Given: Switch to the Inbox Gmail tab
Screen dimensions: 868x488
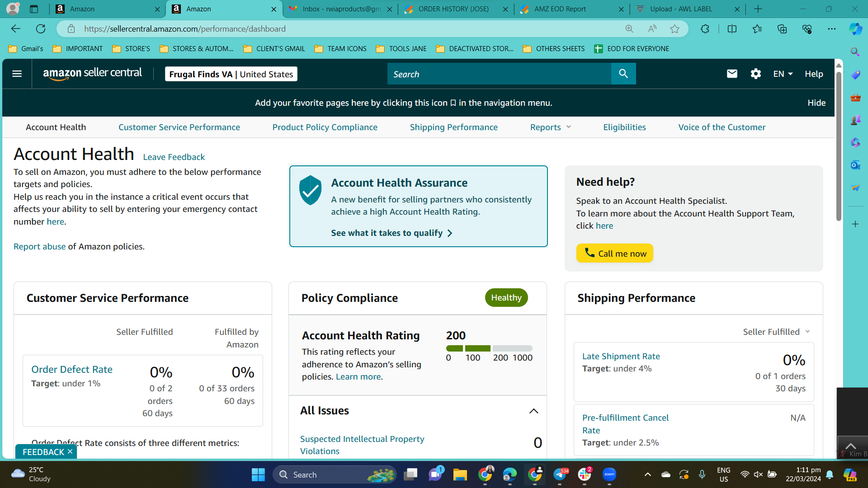Looking at the screenshot, I should [340, 9].
